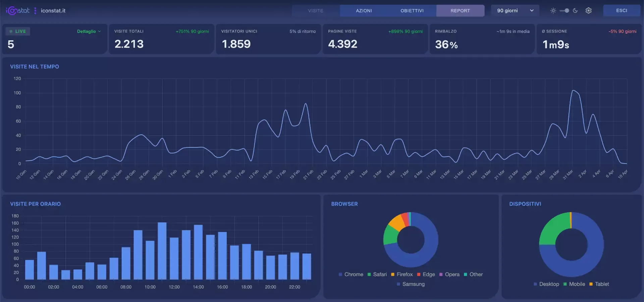The width and height of the screenshot is (644, 302).
Task: Toggle the light/dark theme switch
Action: click(564, 11)
